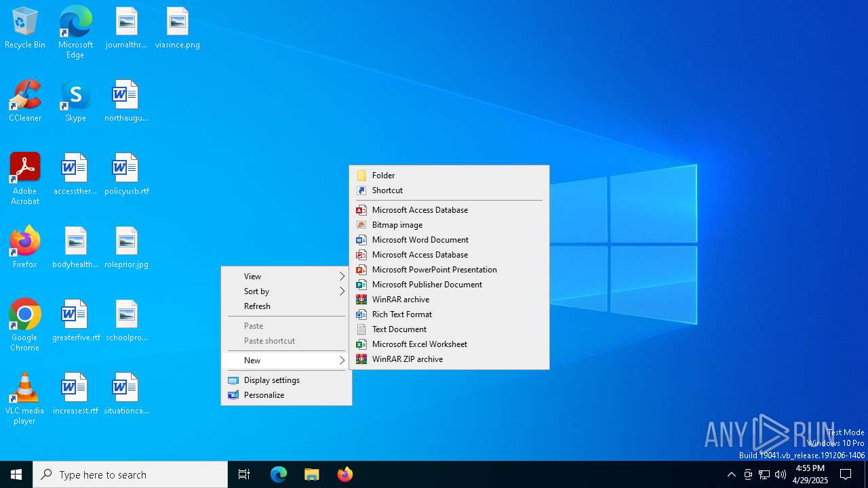This screenshot has height=488, width=868.
Task: Expand the View submenu
Action: pyautogui.click(x=286, y=276)
